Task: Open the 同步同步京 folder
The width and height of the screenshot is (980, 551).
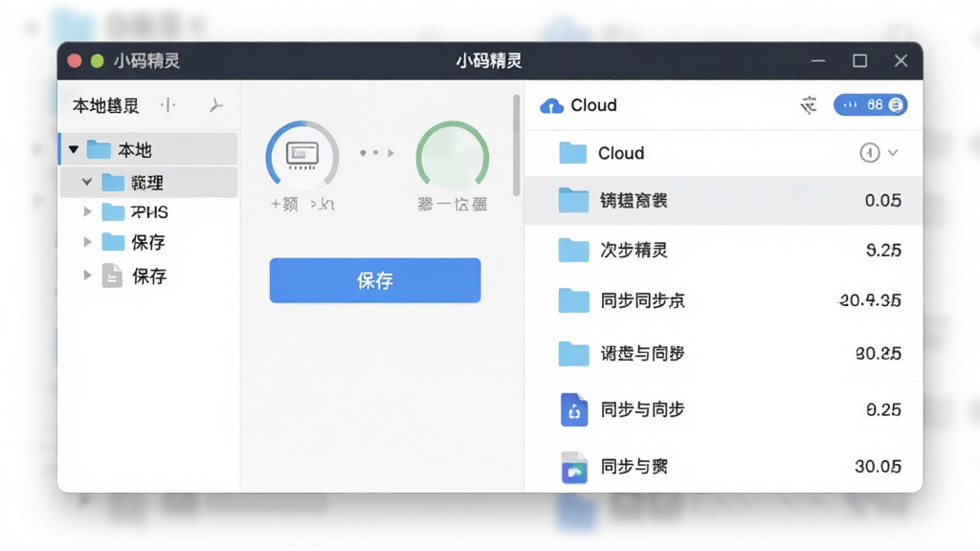Action: click(724, 300)
